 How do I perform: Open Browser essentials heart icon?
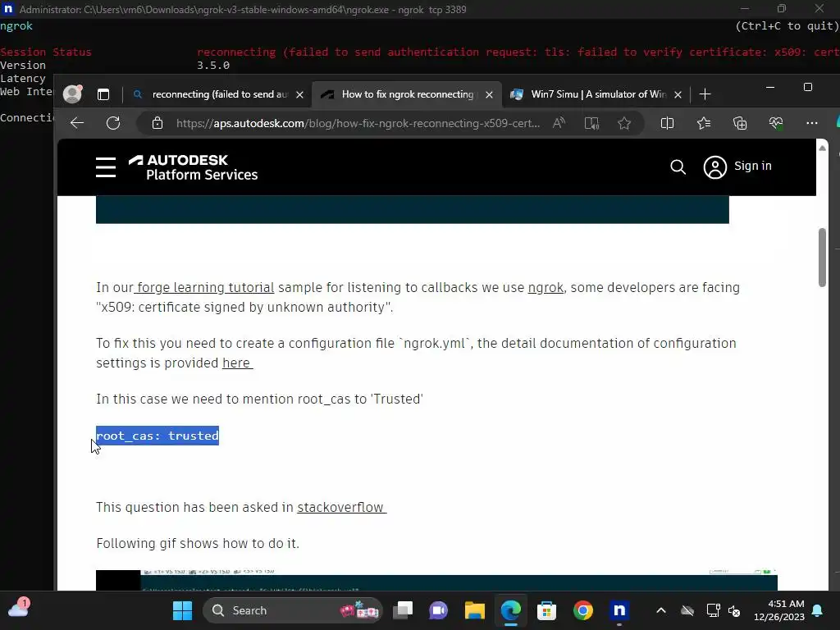pyautogui.click(x=776, y=123)
